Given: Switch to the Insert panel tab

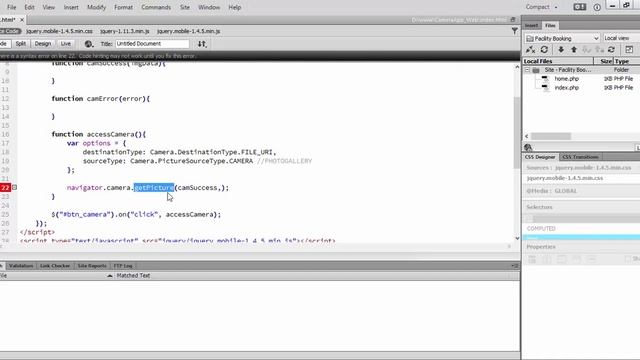Looking at the screenshot, I should pos(531,25).
